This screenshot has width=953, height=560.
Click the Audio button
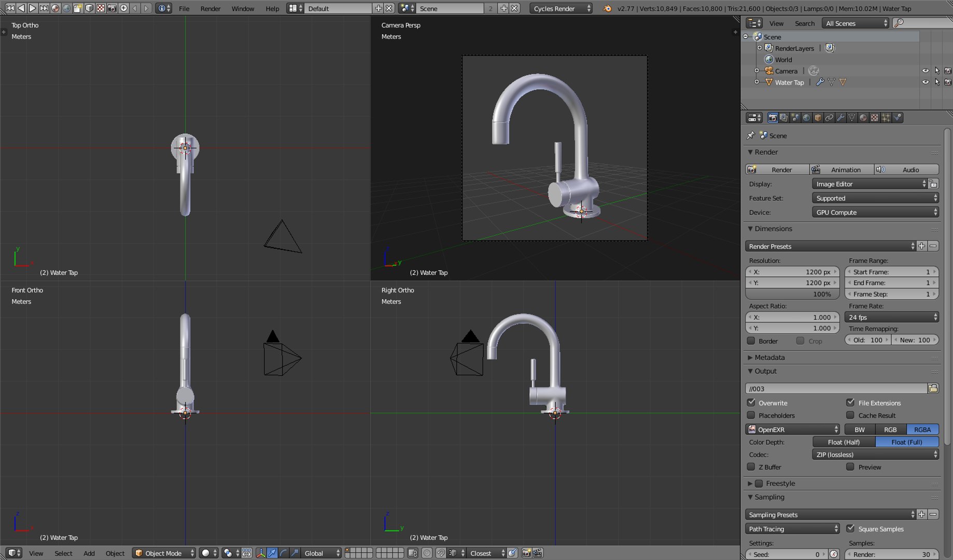click(x=906, y=170)
